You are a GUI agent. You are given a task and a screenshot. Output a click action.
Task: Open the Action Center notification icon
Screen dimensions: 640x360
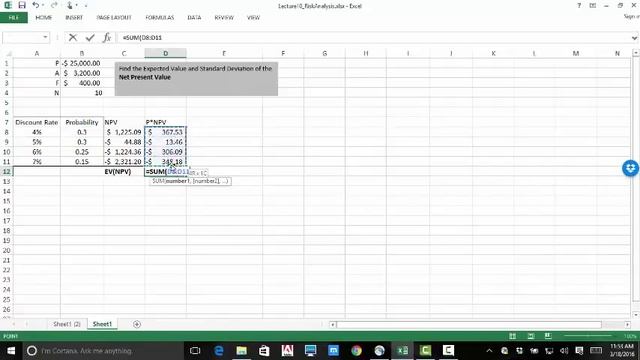coord(579,351)
